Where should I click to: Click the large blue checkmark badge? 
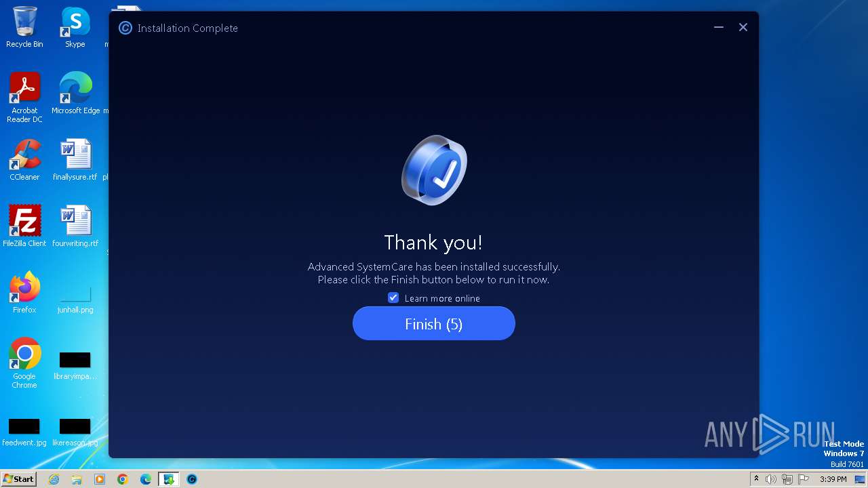(434, 169)
